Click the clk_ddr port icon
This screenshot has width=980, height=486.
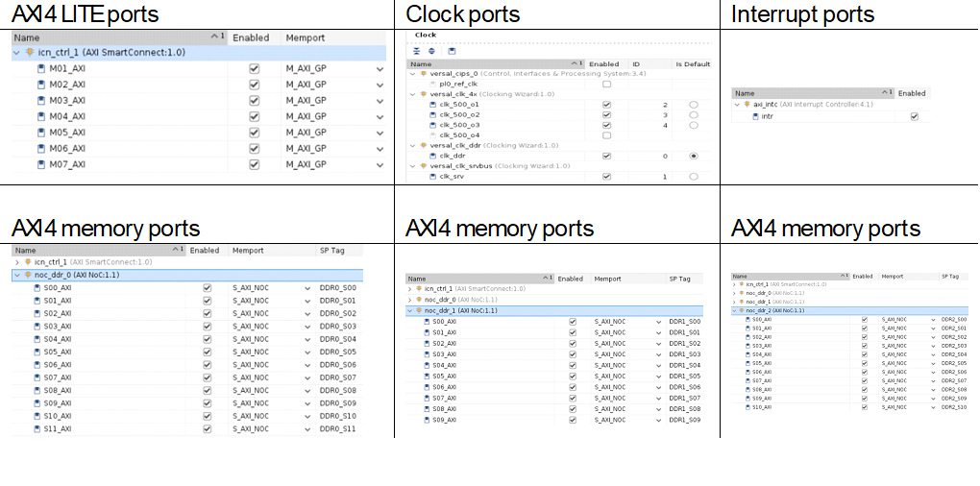click(x=433, y=156)
